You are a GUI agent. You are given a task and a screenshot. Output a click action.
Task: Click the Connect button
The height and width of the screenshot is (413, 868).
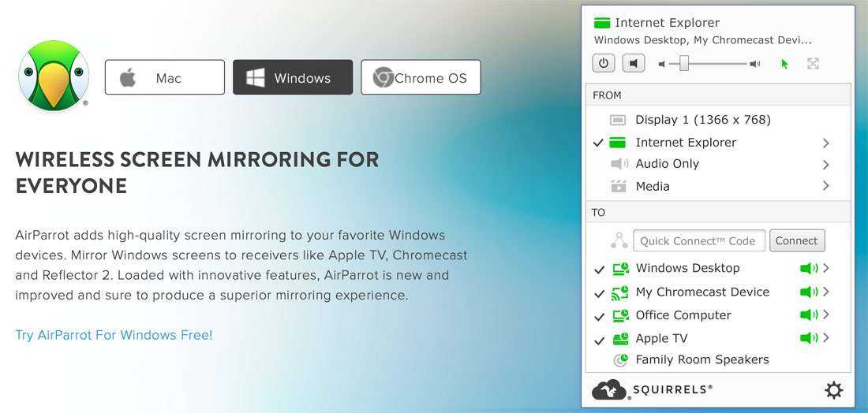[x=797, y=241]
